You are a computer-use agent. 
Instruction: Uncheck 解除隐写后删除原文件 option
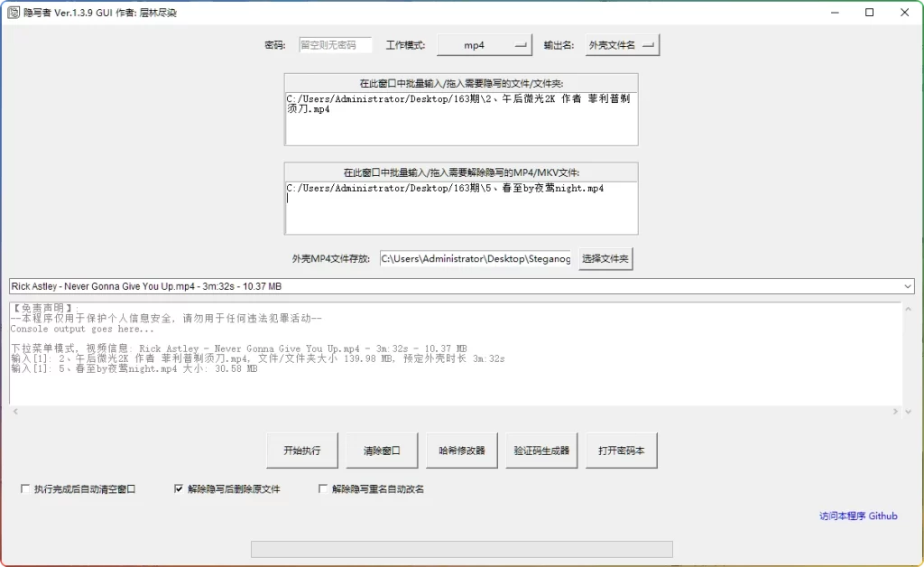[x=178, y=488]
